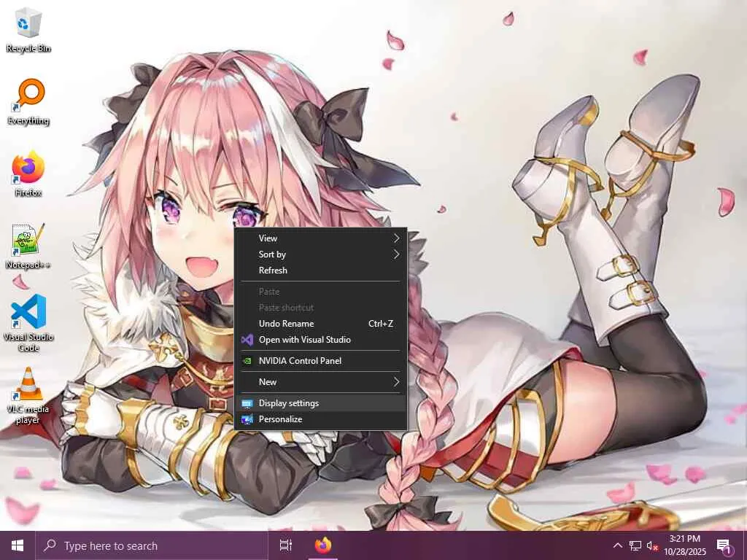Open the muted volume tray icon
The image size is (747, 560).
click(651, 545)
